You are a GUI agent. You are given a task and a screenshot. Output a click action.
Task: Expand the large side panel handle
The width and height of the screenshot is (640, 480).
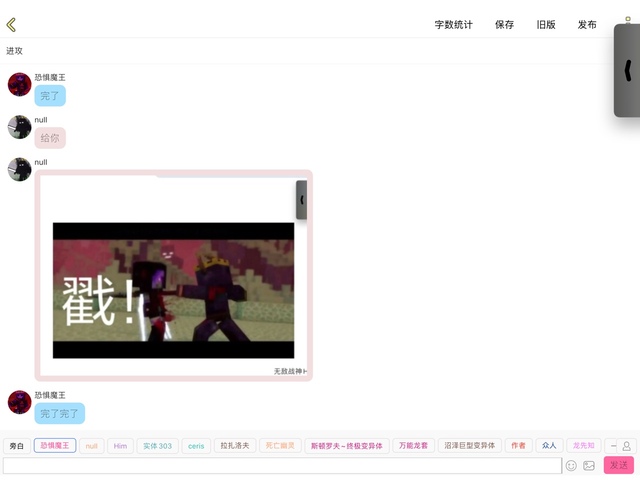(x=627, y=71)
